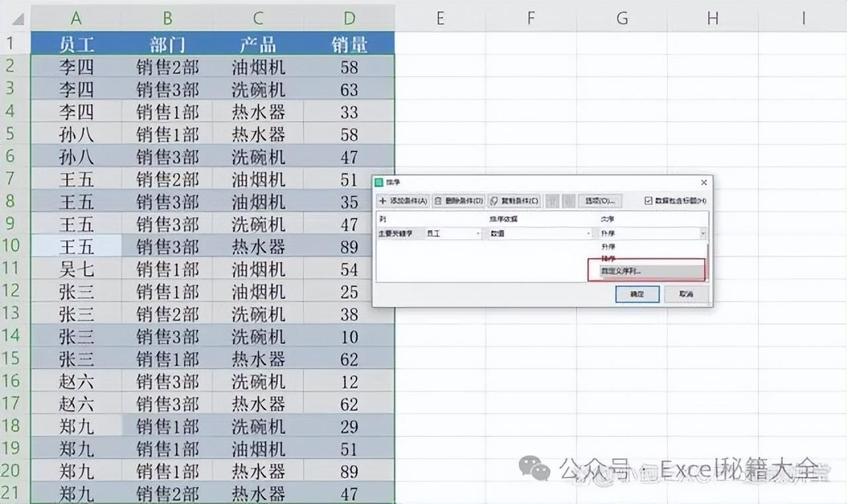Click cell 热水器 in row 15
This screenshot has height=504, width=847.
pyautogui.click(x=258, y=358)
